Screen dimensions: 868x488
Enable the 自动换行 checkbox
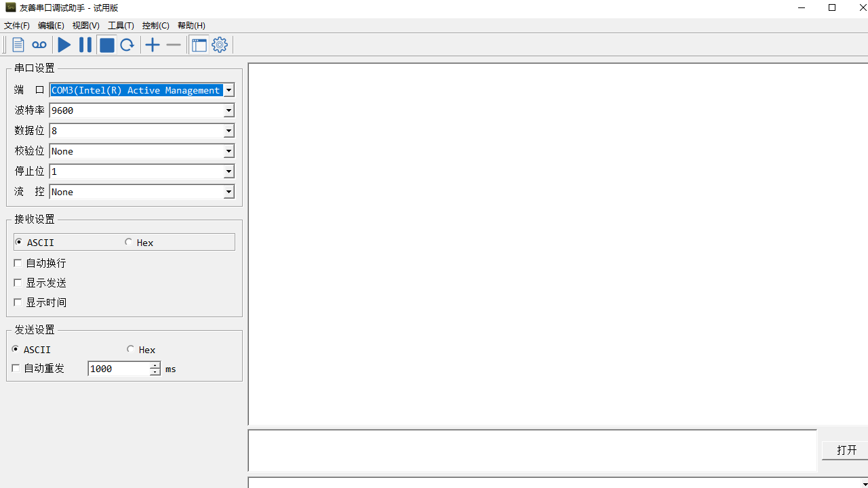tap(18, 263)
